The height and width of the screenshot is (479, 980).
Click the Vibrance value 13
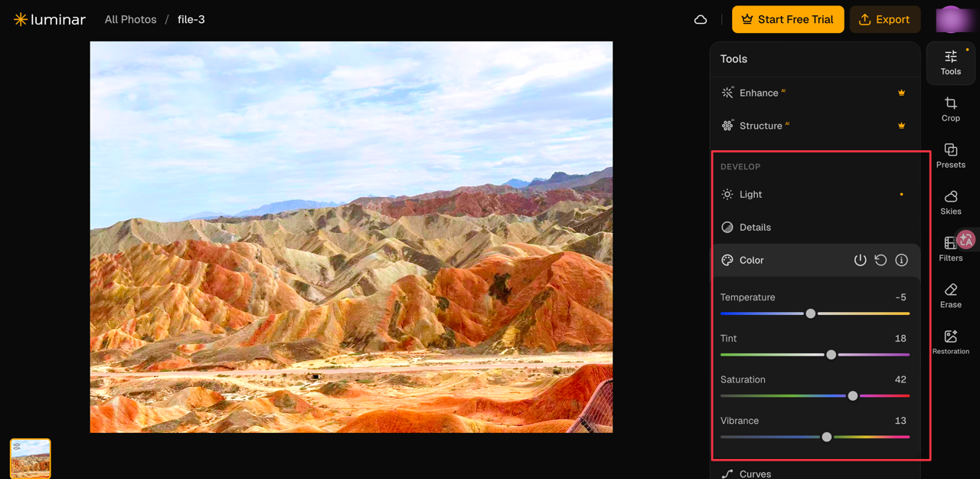pos(900,421)
